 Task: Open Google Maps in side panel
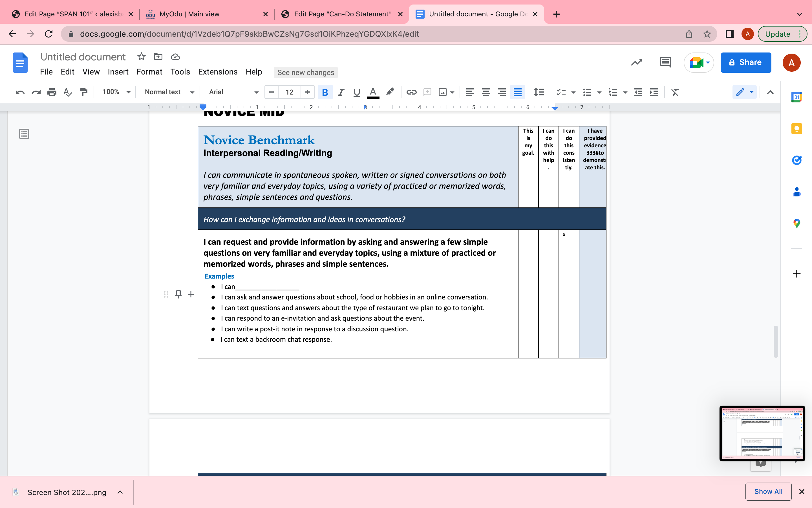tap(796, 224)
